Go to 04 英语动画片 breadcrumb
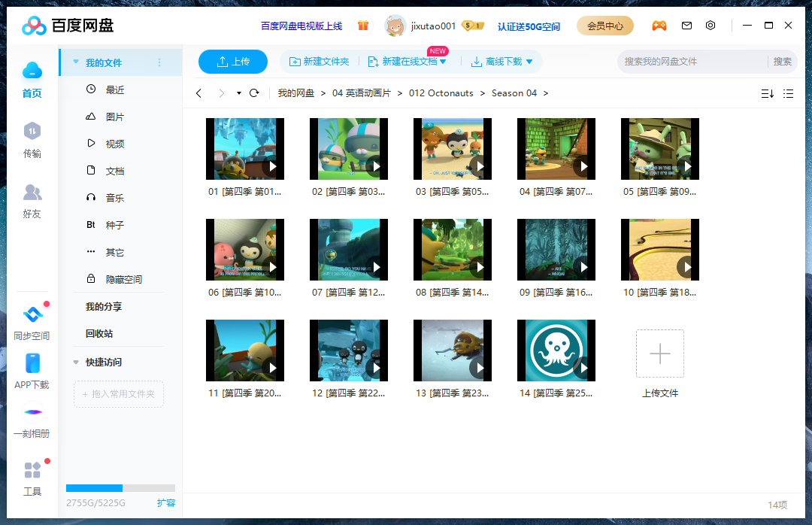812x525 pixels. pos(362,93)
